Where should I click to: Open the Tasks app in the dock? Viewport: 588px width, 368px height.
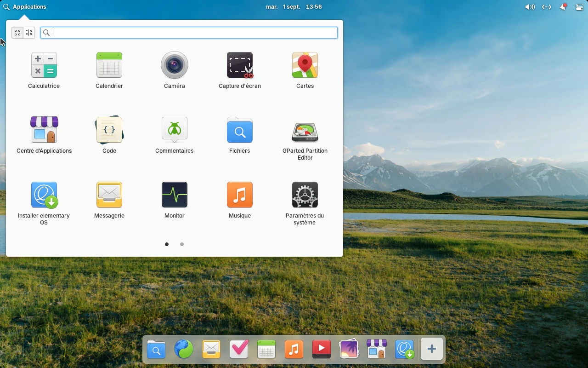click(x=239, y=350)
